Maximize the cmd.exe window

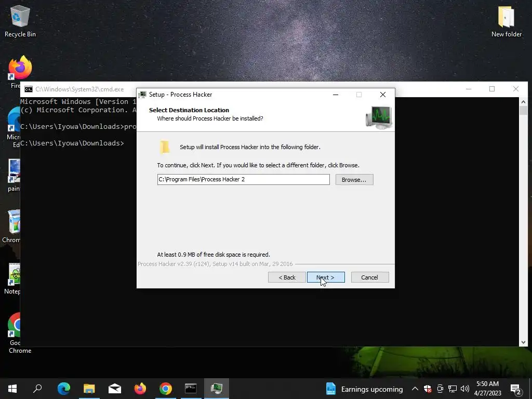[x=492, y=89]
